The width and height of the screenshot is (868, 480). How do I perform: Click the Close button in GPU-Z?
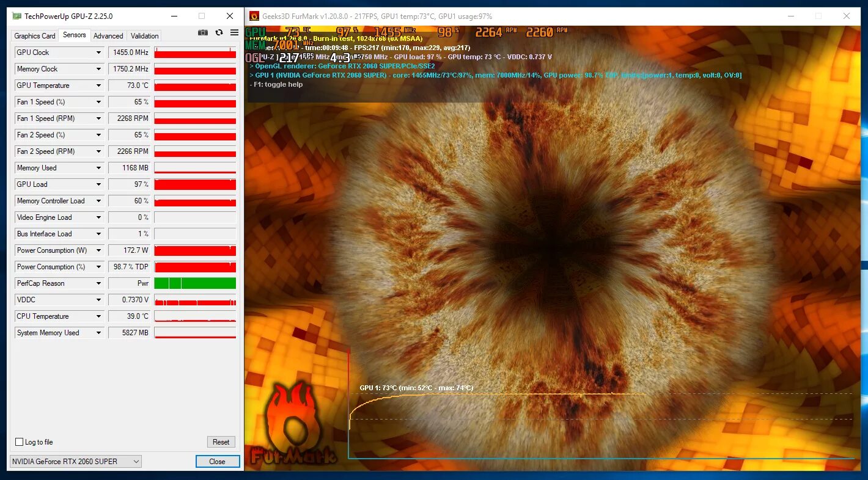point(218,462)
